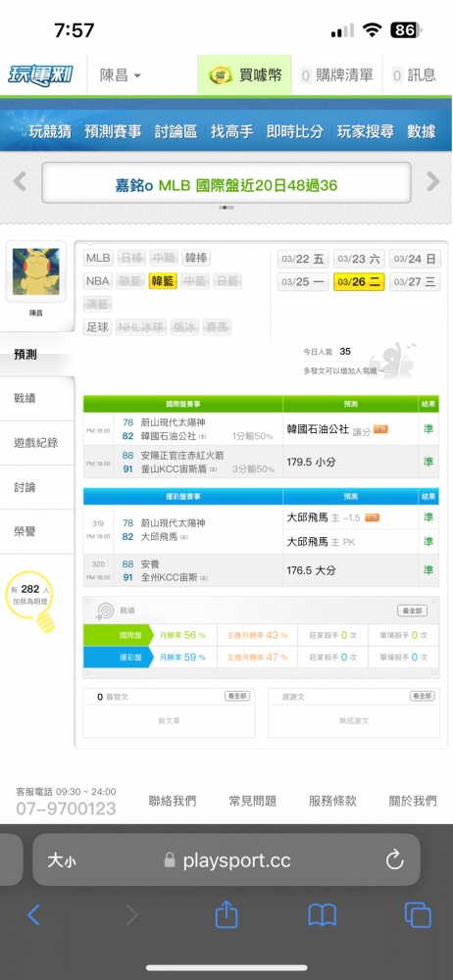
Task: Open 預測賽事 menu item
Action: tap(114, 131)
